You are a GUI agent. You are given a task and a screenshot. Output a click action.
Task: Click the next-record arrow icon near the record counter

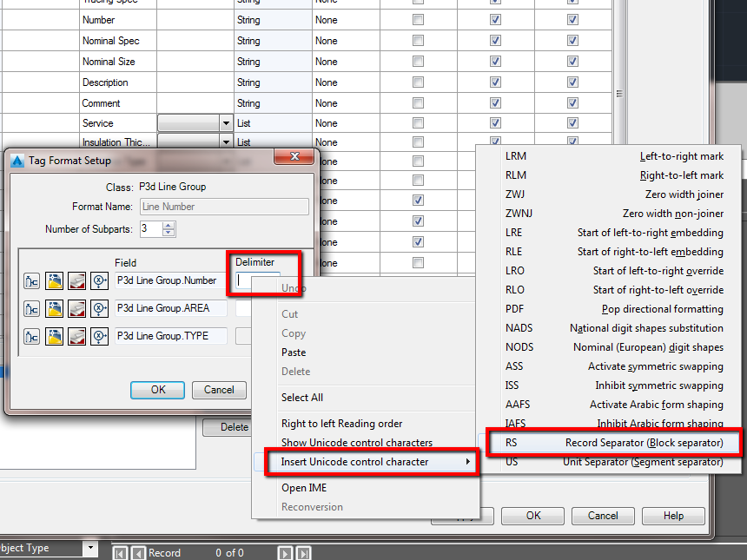click(x=285, y=552)
